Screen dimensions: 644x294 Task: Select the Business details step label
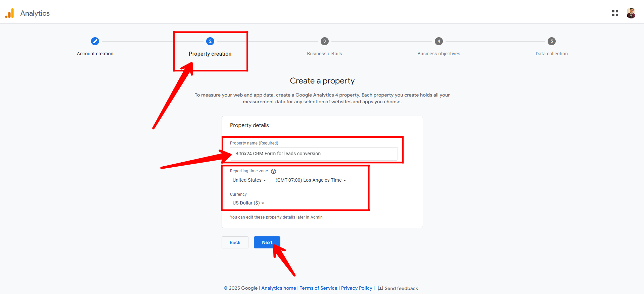point(324,54)
